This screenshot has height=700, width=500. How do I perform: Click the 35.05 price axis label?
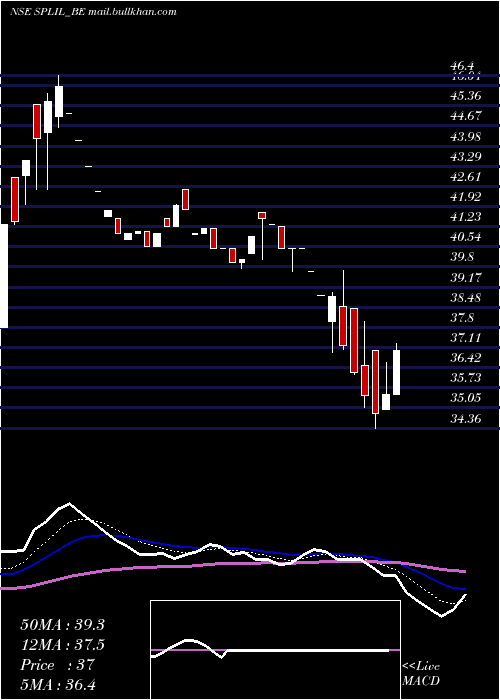tap(467, 398)
